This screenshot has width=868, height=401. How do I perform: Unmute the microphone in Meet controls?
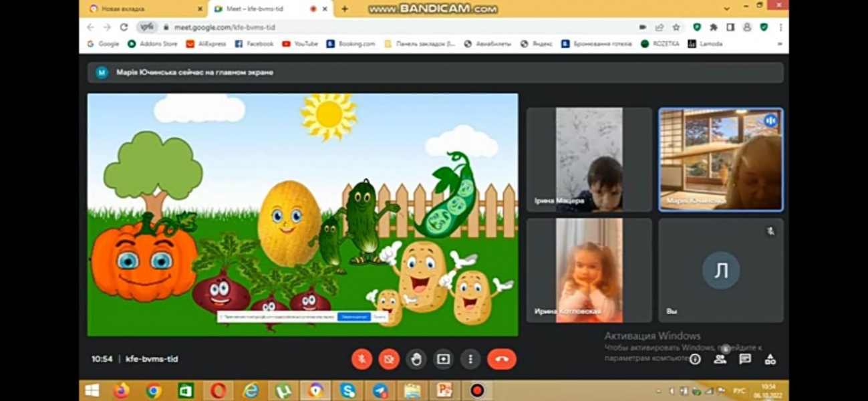(x=361, y=359)
